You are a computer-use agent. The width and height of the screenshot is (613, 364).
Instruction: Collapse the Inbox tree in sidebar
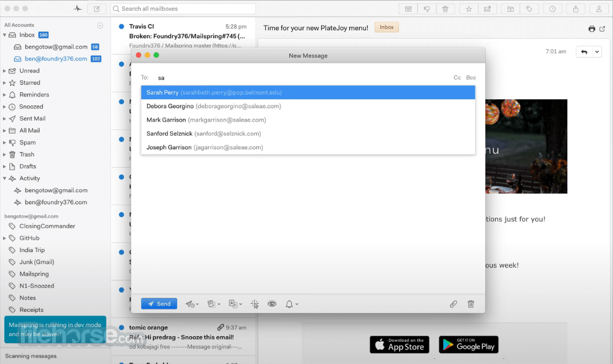(4, 35)
